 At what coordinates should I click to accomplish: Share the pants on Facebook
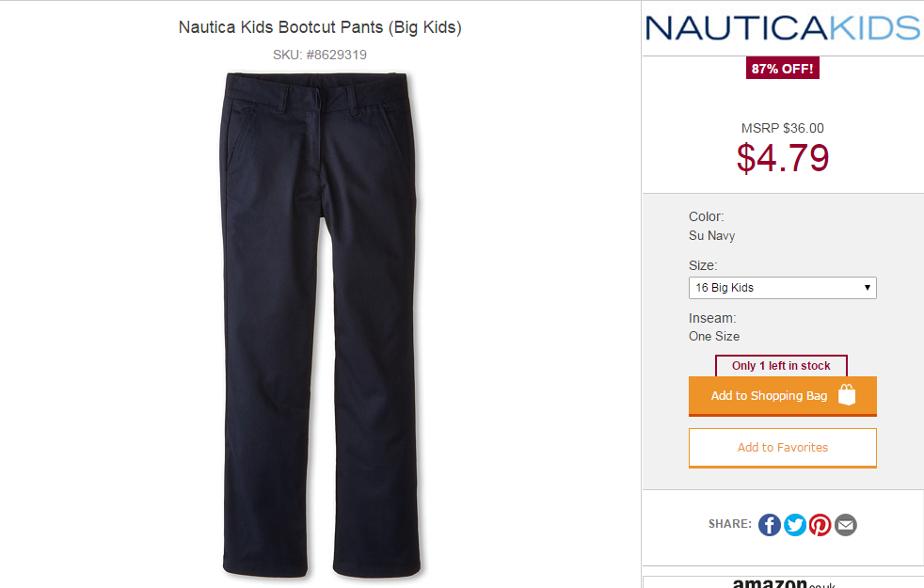(x=769, y=524)
